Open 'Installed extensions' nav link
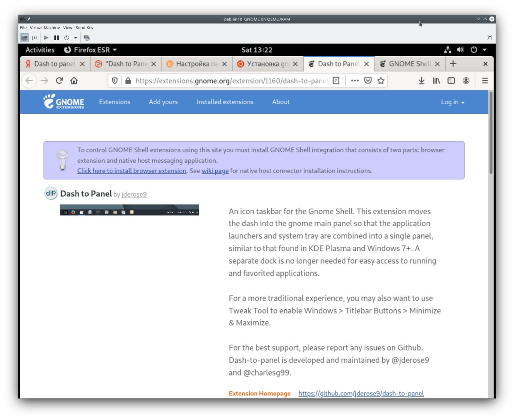Viewport: 514px width, 420px height. [x=225, y=102]
